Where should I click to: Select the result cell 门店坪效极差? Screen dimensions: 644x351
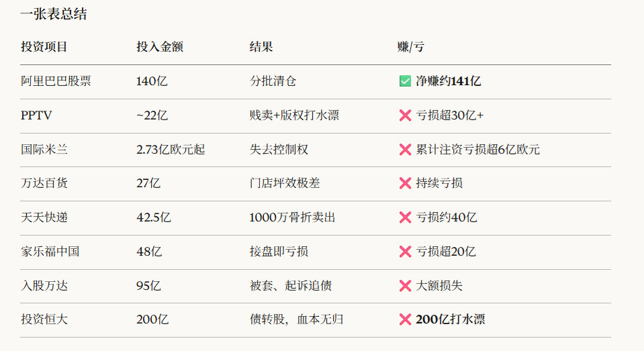(x=285, y=183)
